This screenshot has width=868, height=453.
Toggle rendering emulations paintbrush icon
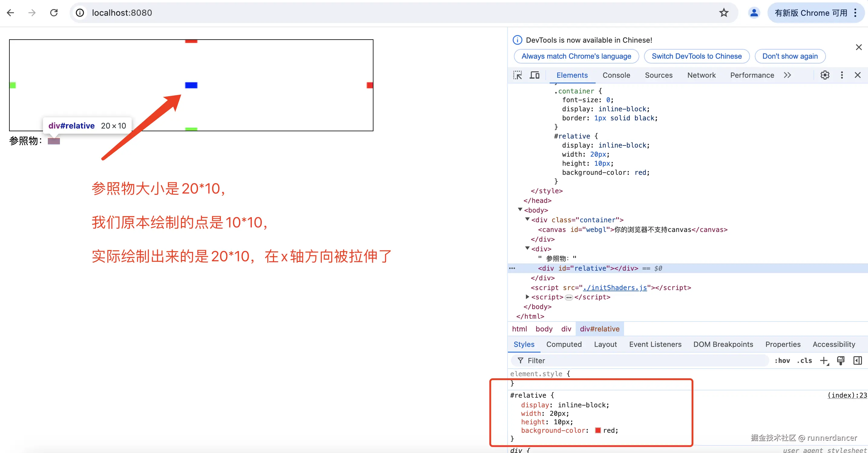point(840,361)
